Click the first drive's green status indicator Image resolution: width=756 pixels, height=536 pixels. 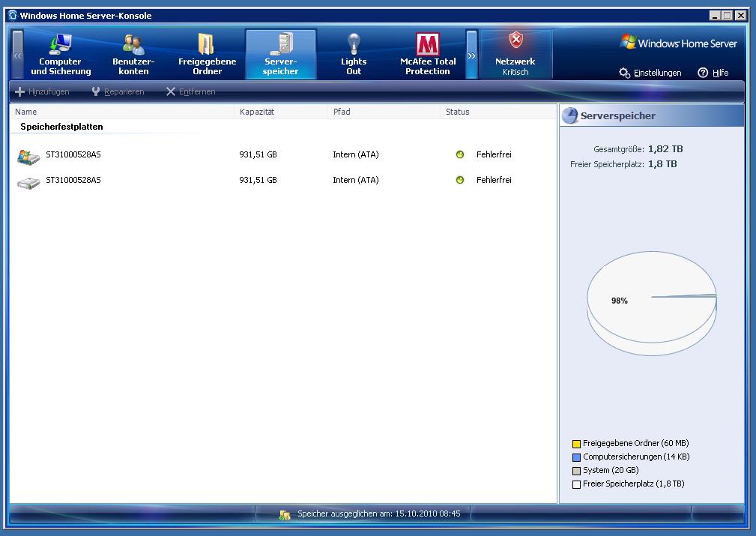[460, 154]
